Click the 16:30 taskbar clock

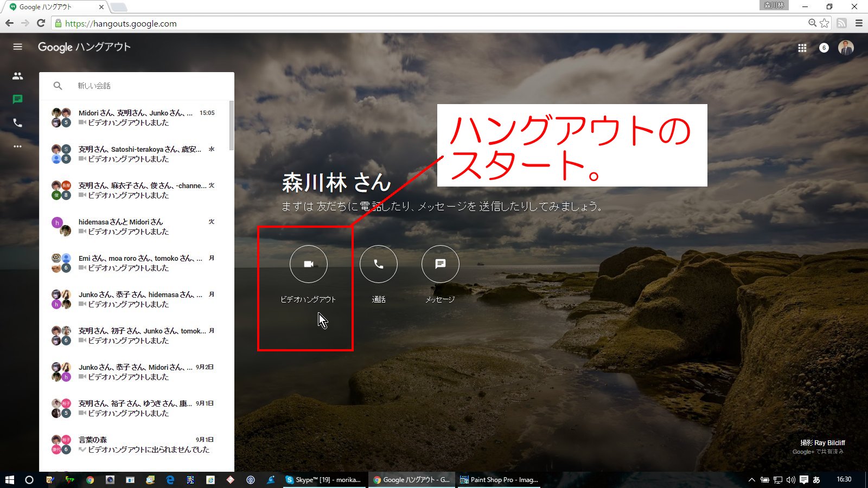point(844,479)
